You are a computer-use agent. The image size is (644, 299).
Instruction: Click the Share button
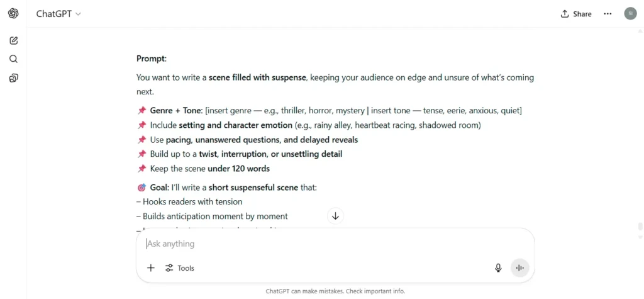576,14
